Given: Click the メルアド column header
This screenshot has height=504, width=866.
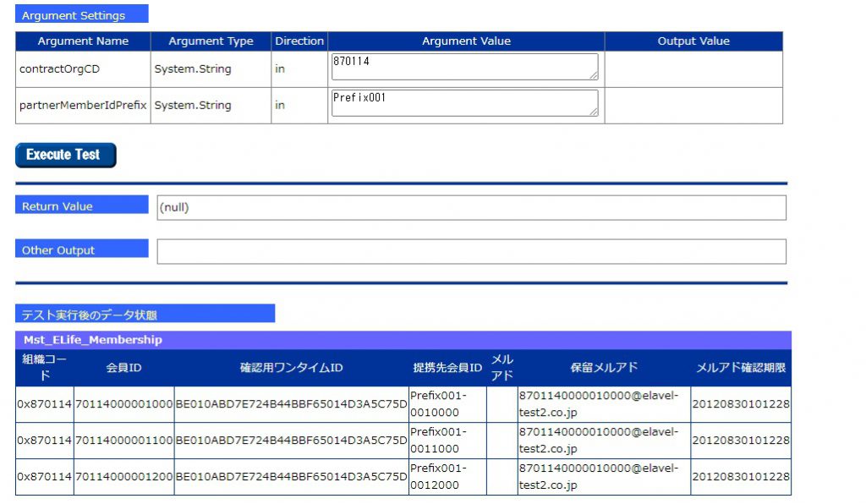Looking at the screenshot, I should (x=502, y=368).
